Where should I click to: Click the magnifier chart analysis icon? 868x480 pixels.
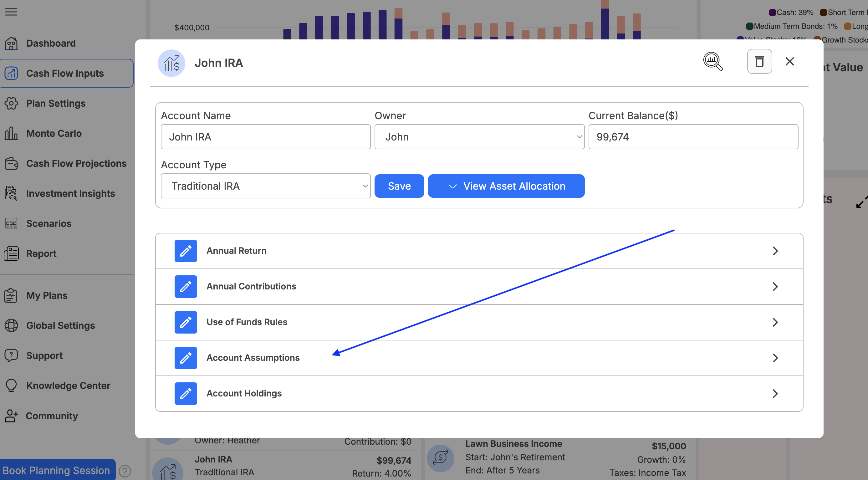(x=712, y=62)
